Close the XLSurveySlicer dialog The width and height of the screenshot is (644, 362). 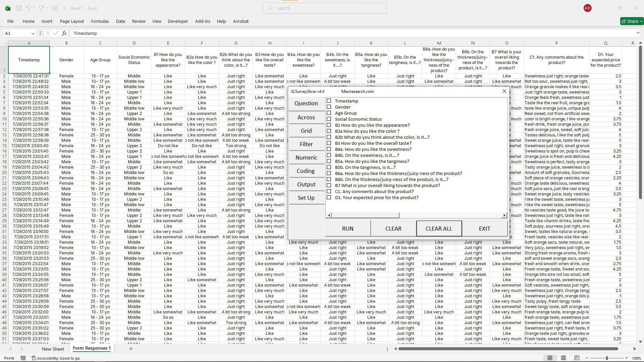click(x=504, y=91)
